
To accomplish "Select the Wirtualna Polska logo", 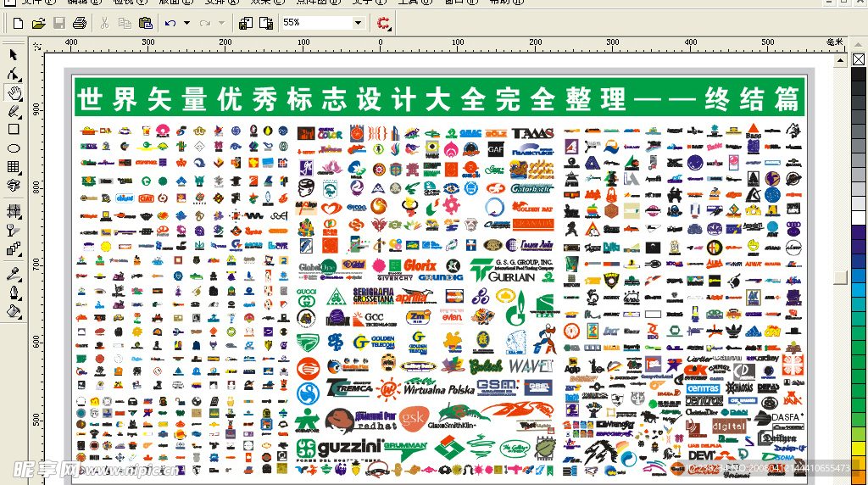I will pyautogui.click(x=439, y=389).
